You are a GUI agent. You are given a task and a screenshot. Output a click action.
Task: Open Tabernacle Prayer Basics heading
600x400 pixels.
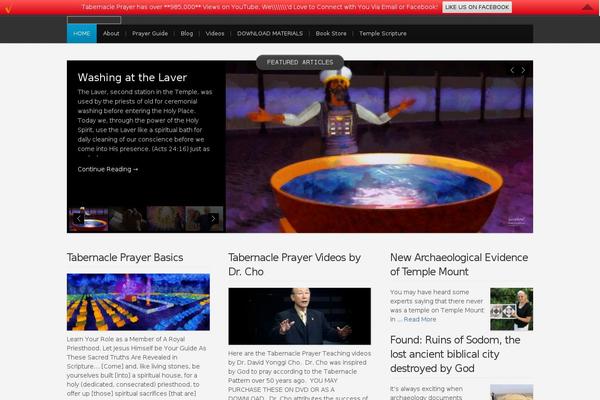click(125, 258)
